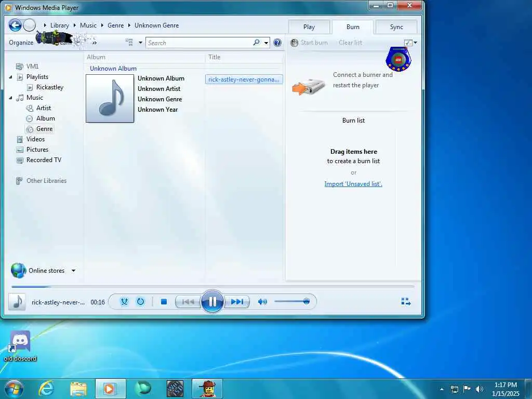Click the LEGO character taskbar icon
The width and height of the screenshot is (532, 399).
click(207, 389)
